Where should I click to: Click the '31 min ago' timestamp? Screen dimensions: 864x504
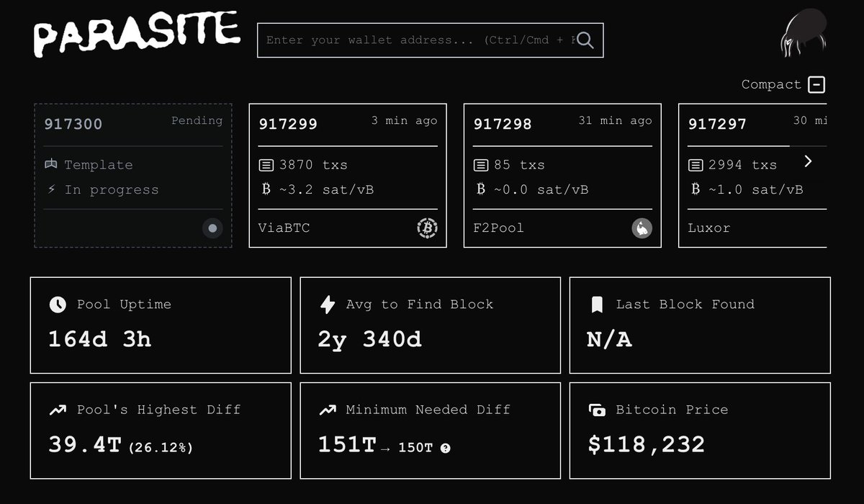[615, 121]
